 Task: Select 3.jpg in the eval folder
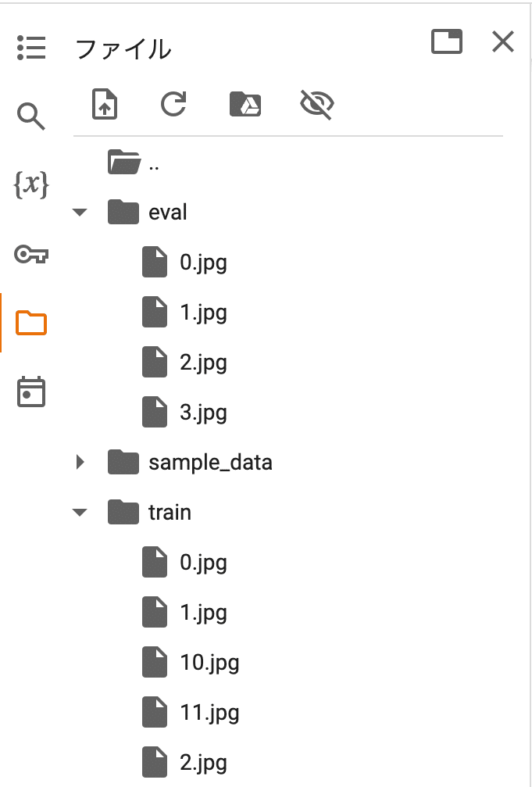203,412
